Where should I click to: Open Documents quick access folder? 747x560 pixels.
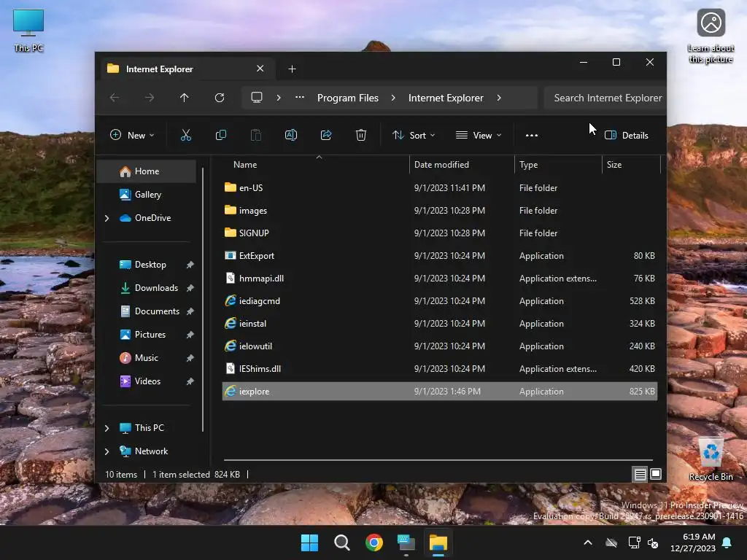point(156,311)
